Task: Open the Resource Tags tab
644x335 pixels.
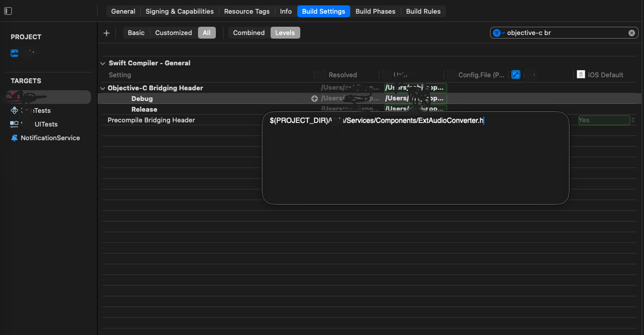Action: (247, 11)
